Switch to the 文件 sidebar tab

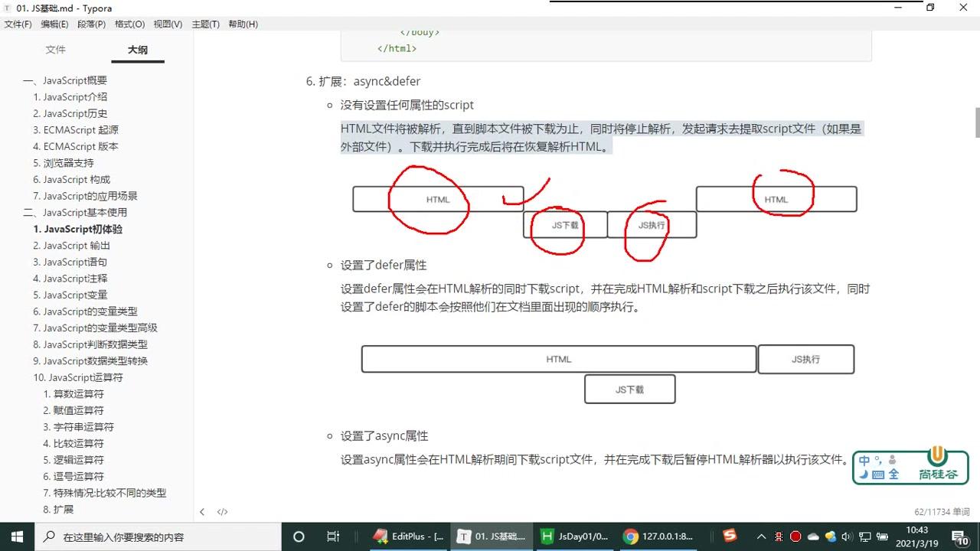click(x=56, y=49)
